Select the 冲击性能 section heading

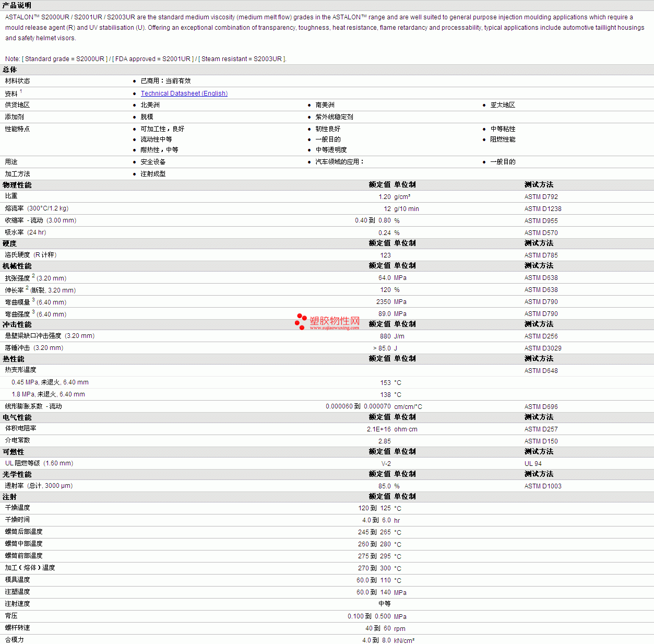click(17, 324)
